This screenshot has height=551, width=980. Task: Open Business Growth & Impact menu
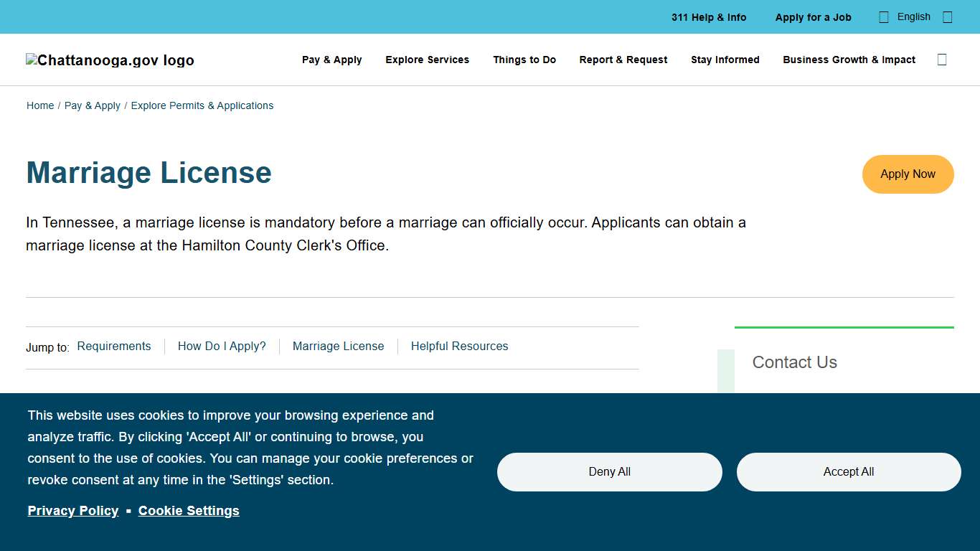[x=849, y=60]
